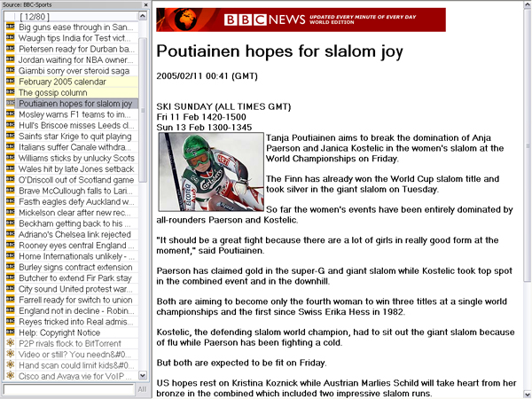
Task: Click BBC icon beside 'Jordan waiting for NBA'
Action: (x=10, y=59)
